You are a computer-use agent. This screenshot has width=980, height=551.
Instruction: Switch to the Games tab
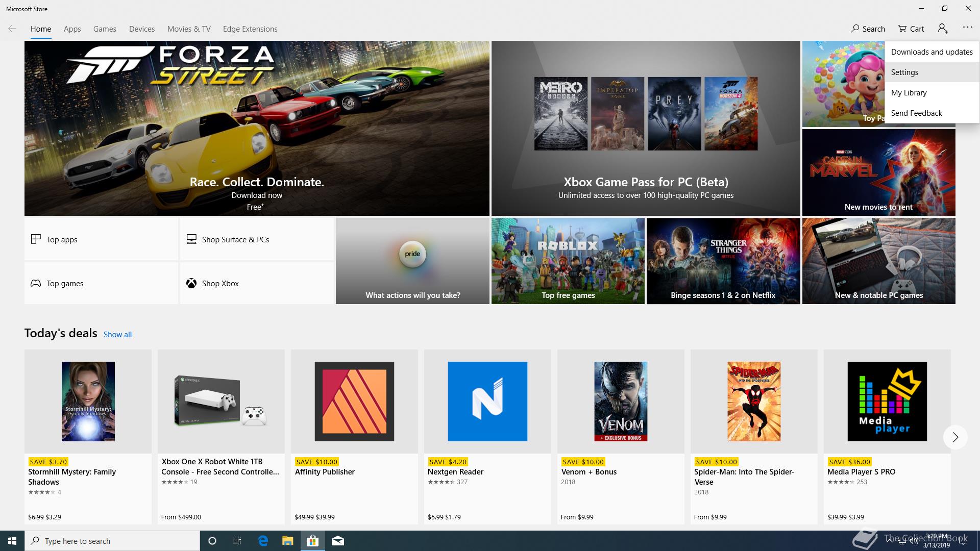pyautogui.click(x=105, y=29)
